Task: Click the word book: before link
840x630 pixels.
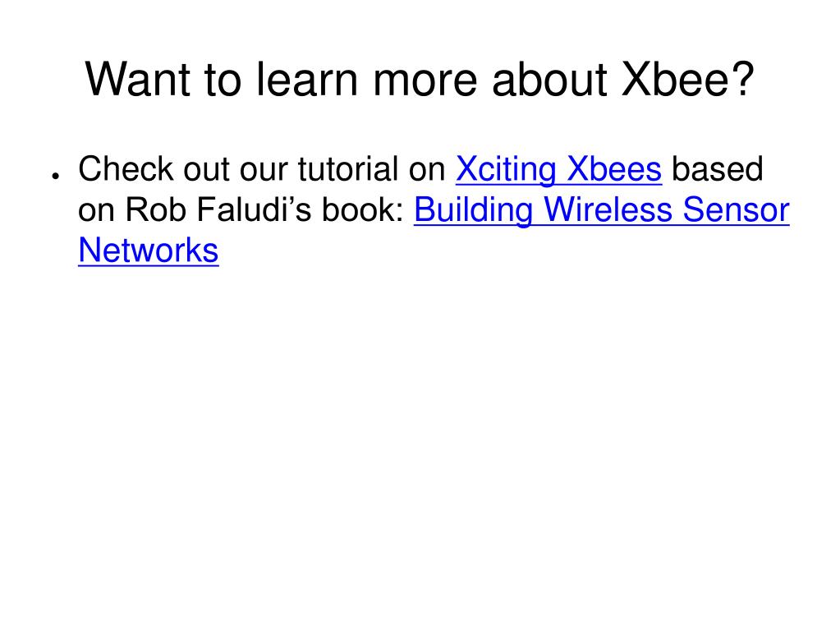Action: point(363,209)
